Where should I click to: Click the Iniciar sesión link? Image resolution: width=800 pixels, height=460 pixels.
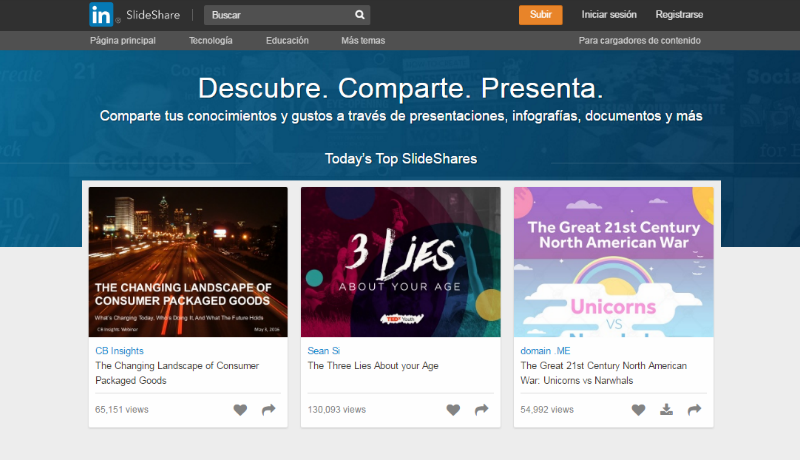[609, 15]
